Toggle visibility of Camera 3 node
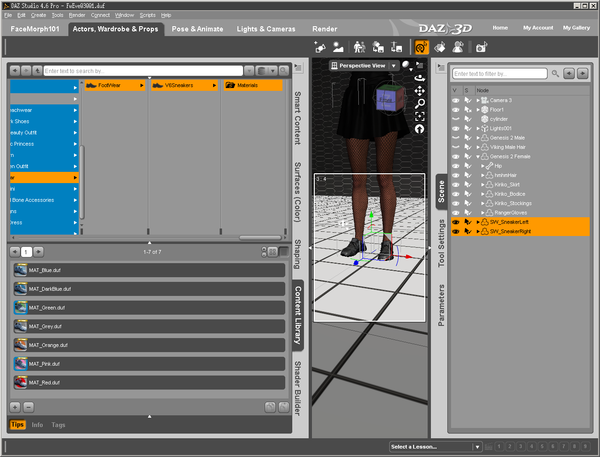 pyautogui.click(x=455, y=100)
